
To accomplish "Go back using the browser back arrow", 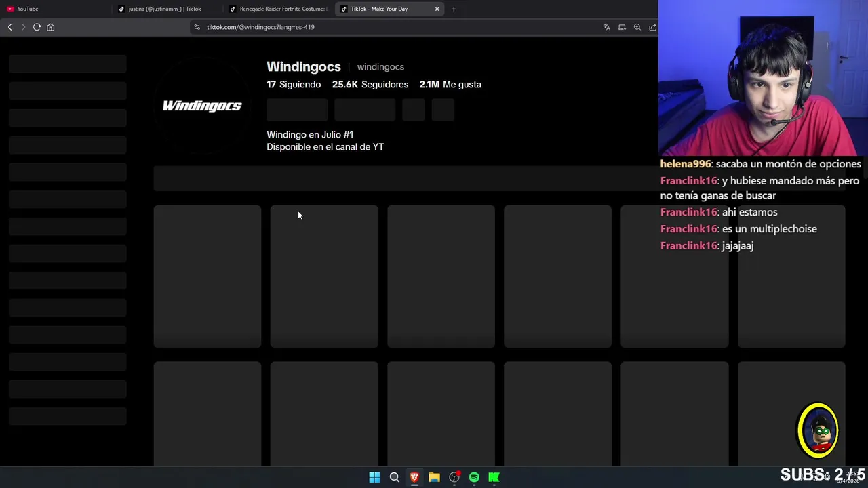I will [9, 27].
